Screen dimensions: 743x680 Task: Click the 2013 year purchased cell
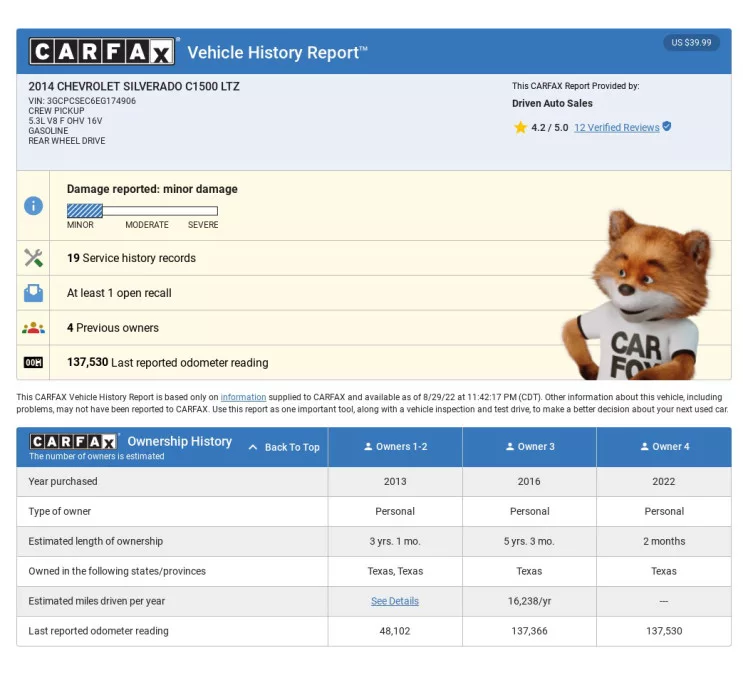pyautogui.click(x=395, y=481)
